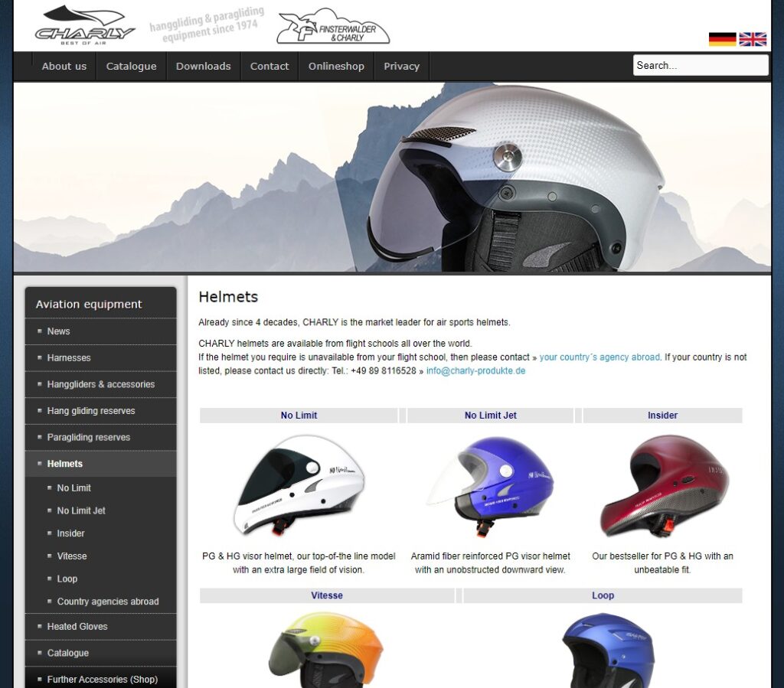The height and width of the screenshot is (688, 784).
Task: Focus the Search input field
Action: 701,66
